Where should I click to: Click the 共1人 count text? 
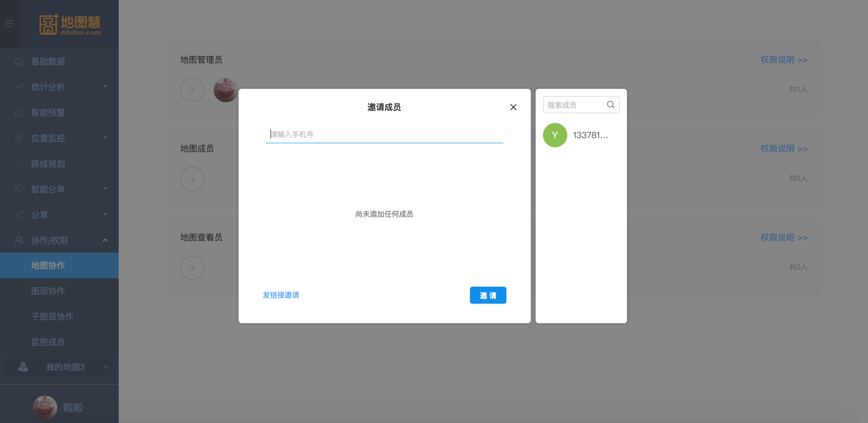798,89
